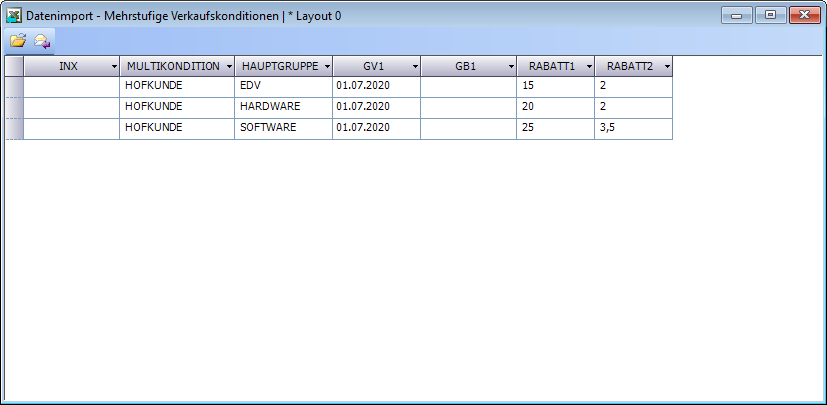827x405 pixels.
Task: Click the Datenimport window title icon
Action: point(14,15)
